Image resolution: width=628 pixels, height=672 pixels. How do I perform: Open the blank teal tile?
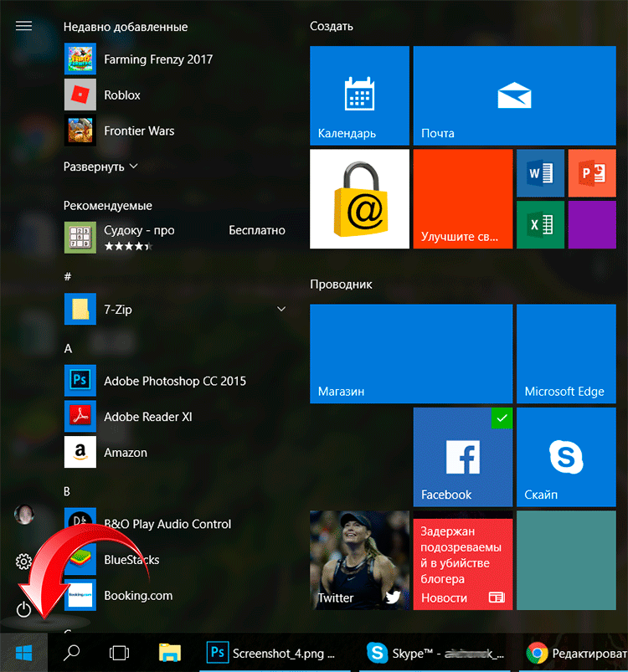pos(566,560)
